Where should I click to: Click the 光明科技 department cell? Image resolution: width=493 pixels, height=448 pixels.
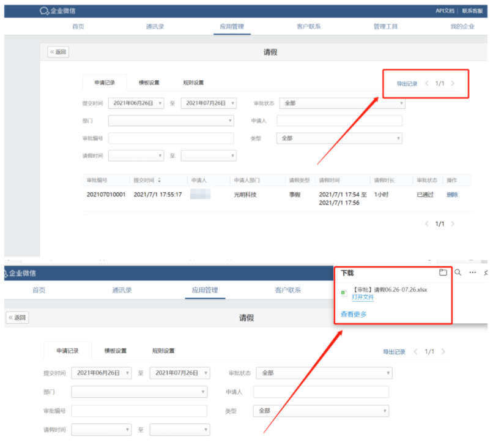click(x=245, y=195)
